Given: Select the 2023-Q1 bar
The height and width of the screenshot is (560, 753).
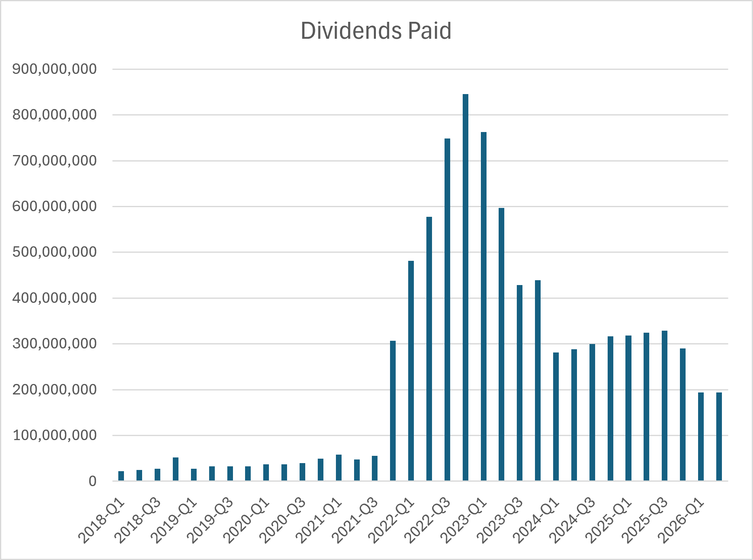Looking at the screenshot, I should click(x=483, y=306).
